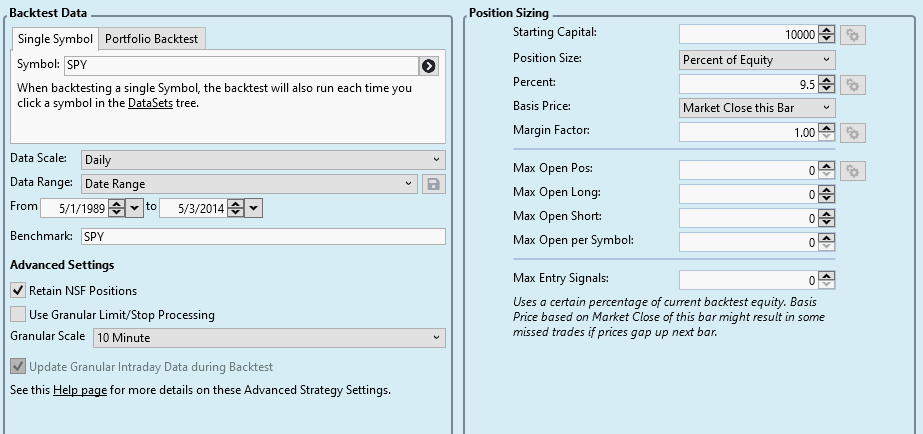The image size is (923, 434).
Task: Open the Help page link
Action: [x=80, y=390]
